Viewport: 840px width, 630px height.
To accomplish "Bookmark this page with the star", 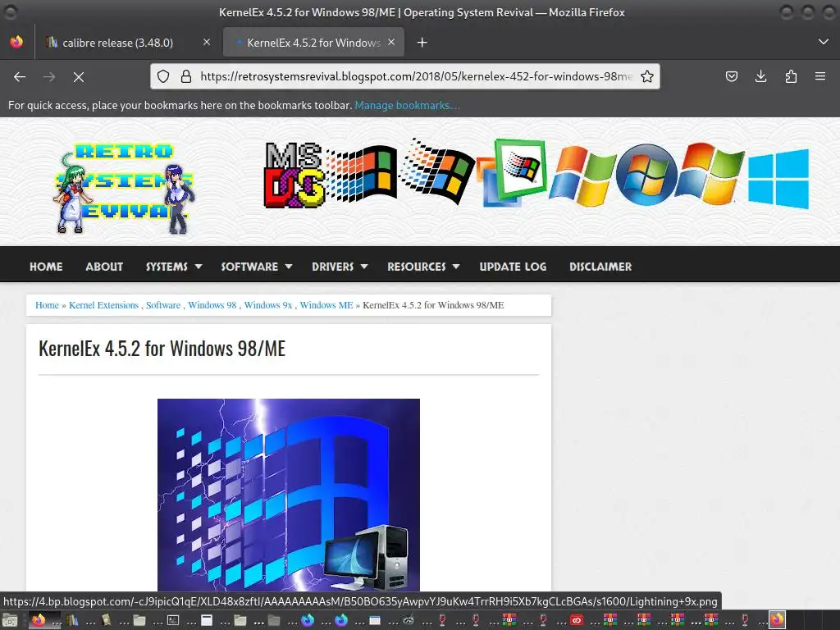I will pos(647,76).
